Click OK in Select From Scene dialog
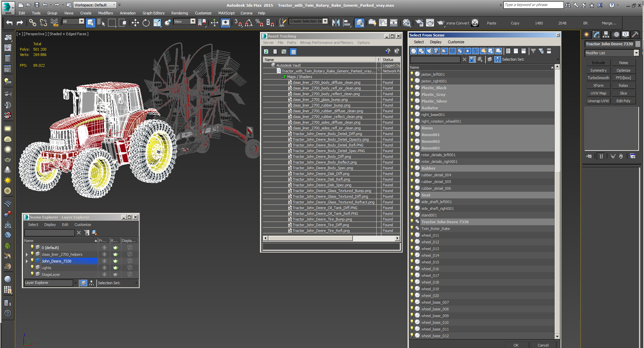Screen dimensions: 644x348 click(x=516, y=345)
